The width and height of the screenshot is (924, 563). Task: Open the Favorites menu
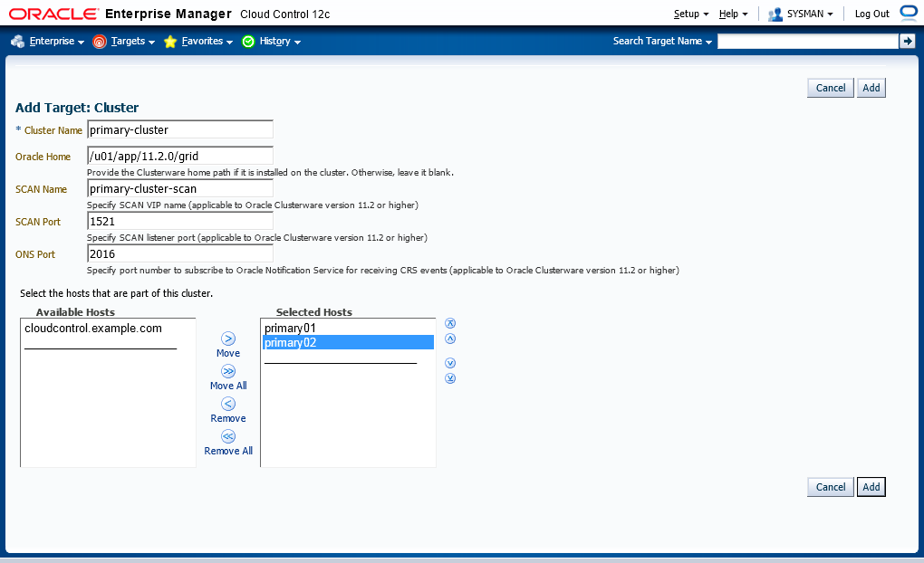click(x=207, y=42)
